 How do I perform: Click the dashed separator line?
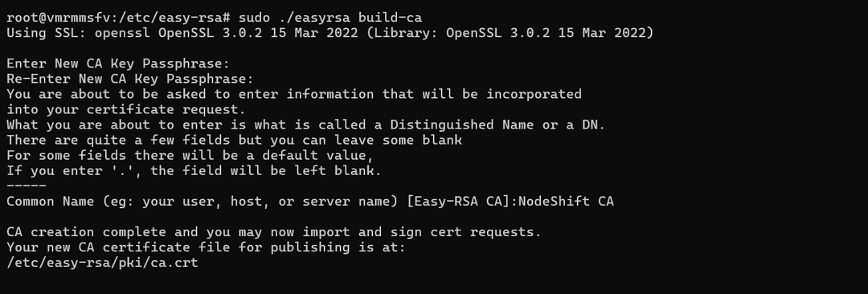27,186
